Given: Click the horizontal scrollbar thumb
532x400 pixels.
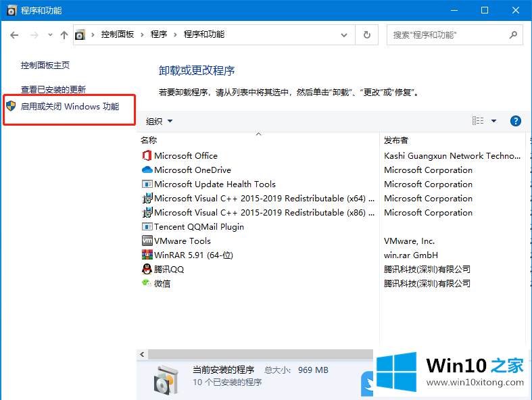Looking at the screenshot, I should 260,354.
